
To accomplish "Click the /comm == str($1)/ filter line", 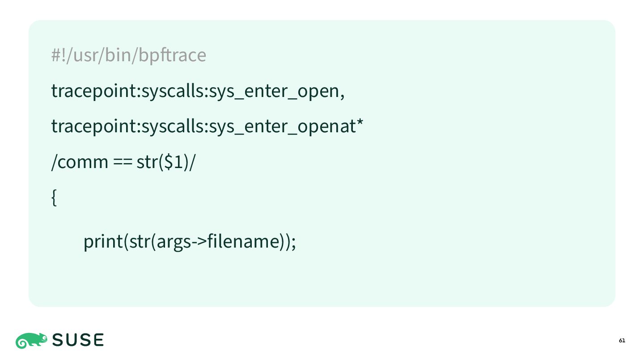I will pos(123,162).
